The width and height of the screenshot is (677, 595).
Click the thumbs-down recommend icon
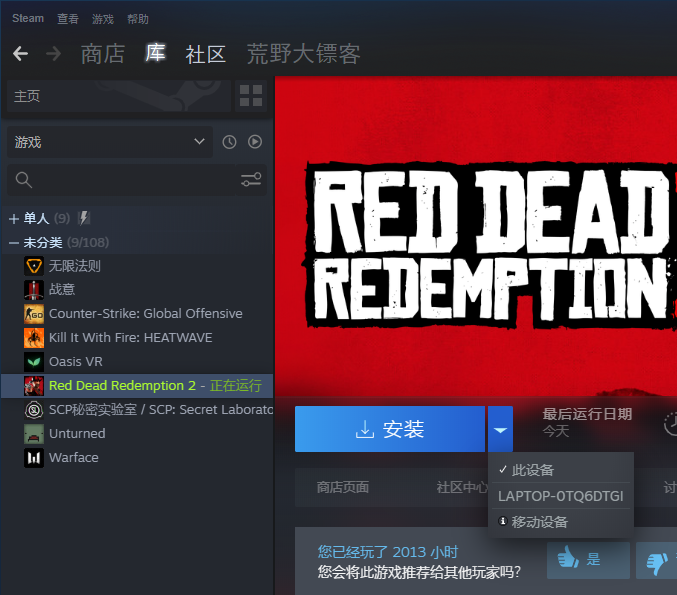coord(657,561)
